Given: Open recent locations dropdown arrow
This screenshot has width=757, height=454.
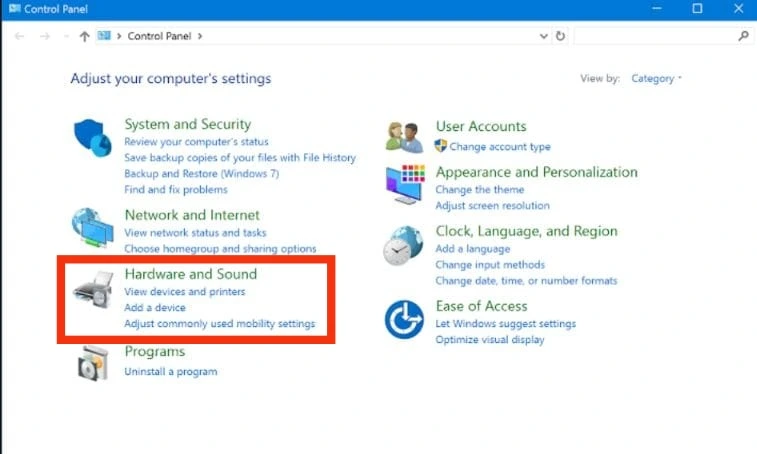Looking at the screenshot, I should tap(66, 36).
